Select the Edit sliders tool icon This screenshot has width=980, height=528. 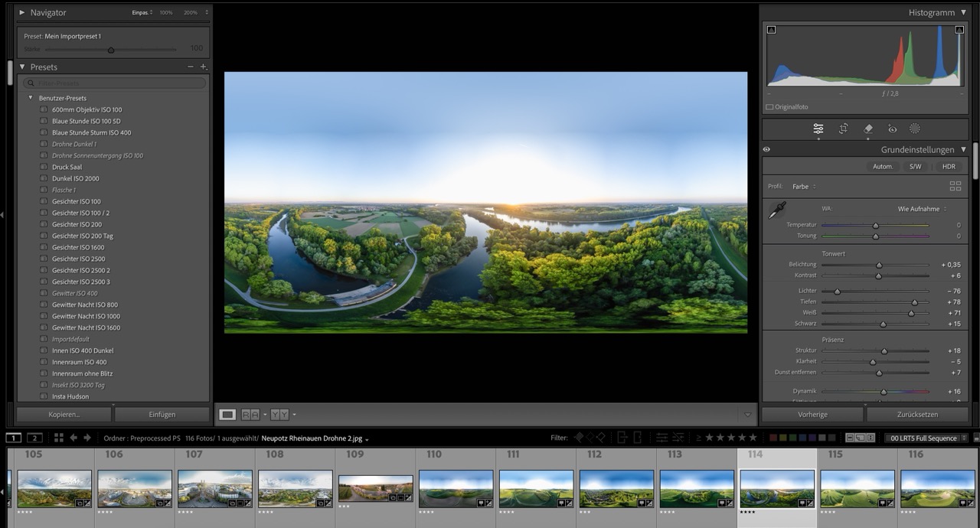pos(818,129)
